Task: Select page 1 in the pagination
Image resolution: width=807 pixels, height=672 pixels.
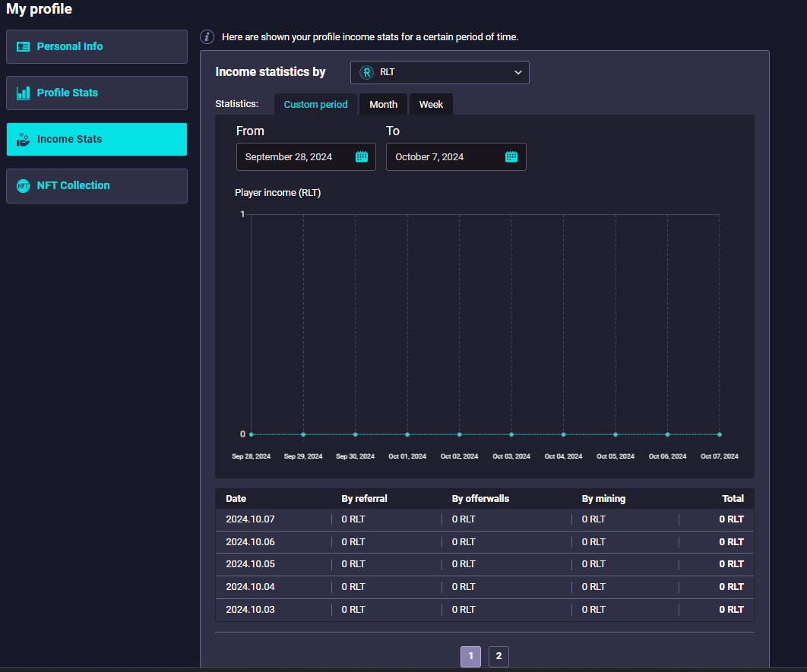Action: coord(470,656)
